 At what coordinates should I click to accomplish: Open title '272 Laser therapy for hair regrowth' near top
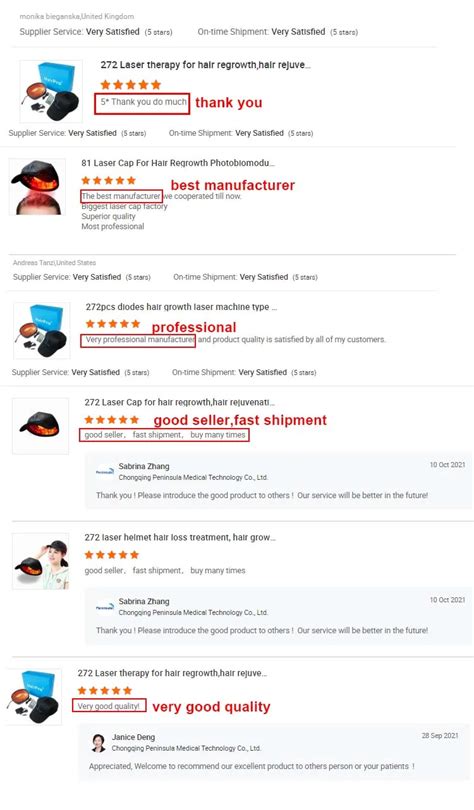coord(206,65)
